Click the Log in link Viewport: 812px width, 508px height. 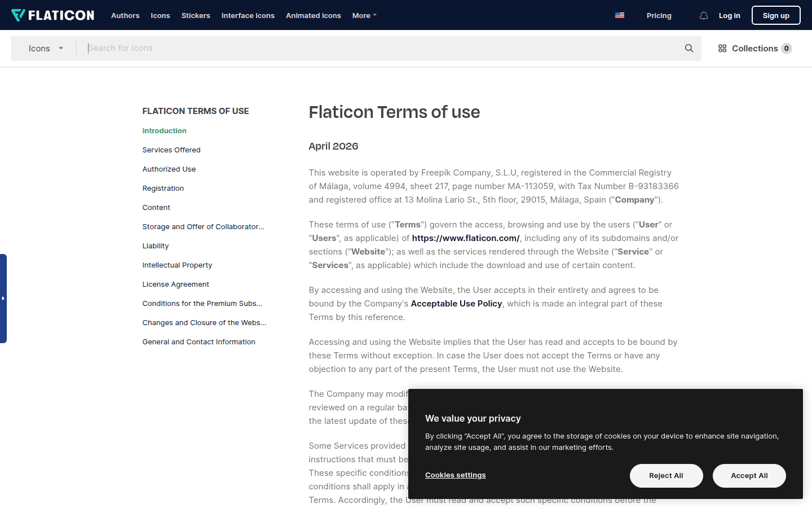730,15
